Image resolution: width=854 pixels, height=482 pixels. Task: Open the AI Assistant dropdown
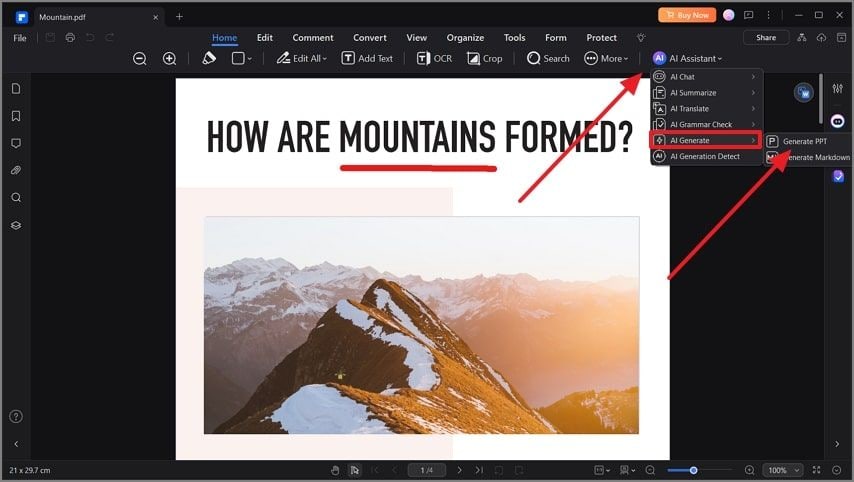[x=687, y=58]
